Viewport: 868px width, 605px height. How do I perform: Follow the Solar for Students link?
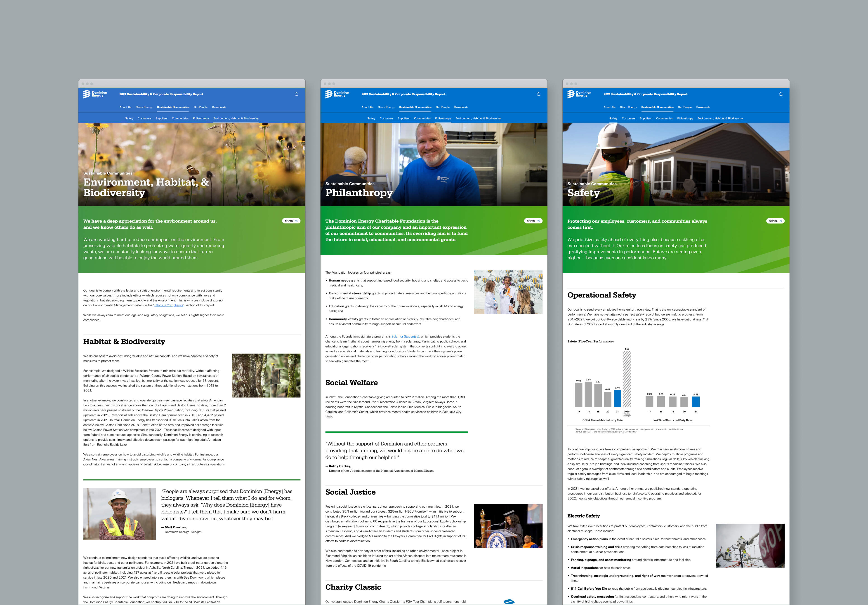click(405, 336)
